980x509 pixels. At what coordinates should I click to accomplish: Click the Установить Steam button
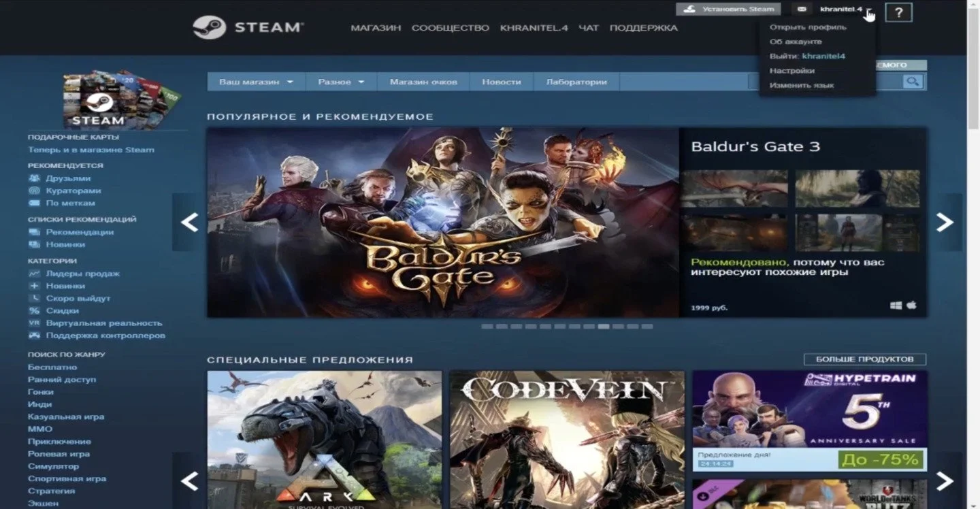tap(728, 9)
